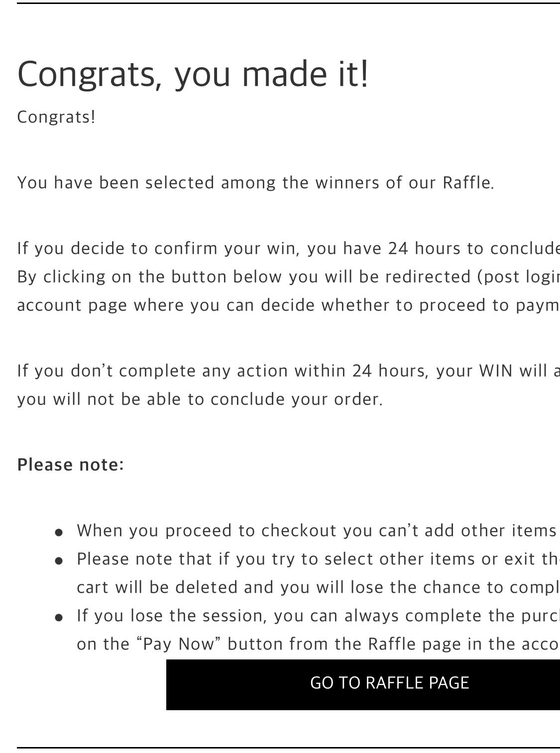Click the line "cart will be deleted and you"

[x=316, y=587]
